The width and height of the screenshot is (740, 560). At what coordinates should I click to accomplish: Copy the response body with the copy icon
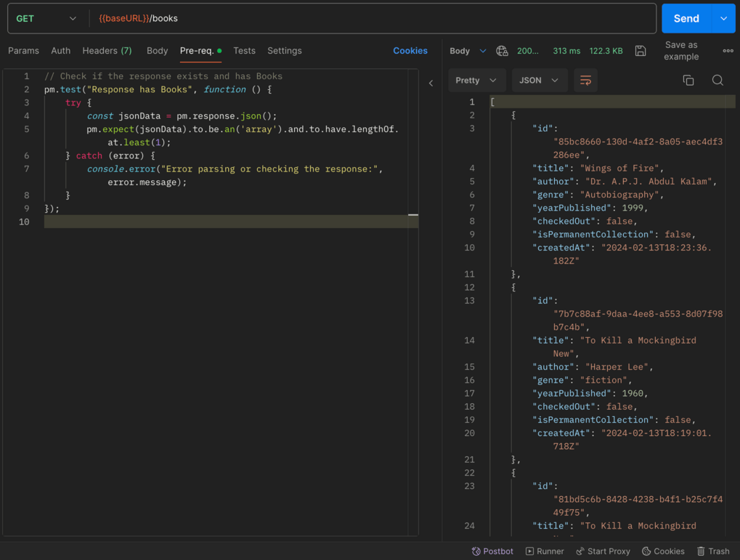coord(688,81)
